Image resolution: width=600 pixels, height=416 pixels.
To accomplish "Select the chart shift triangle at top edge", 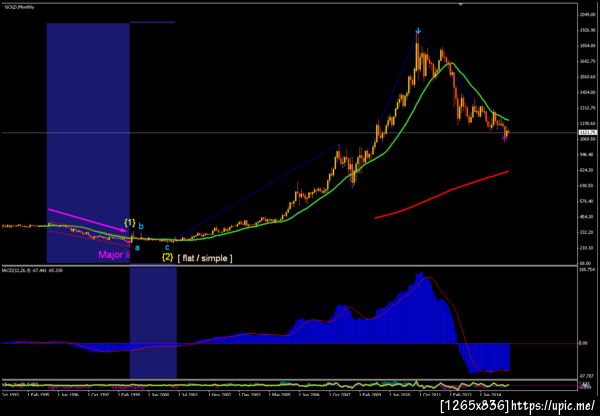I will click(x=461, y=4).
